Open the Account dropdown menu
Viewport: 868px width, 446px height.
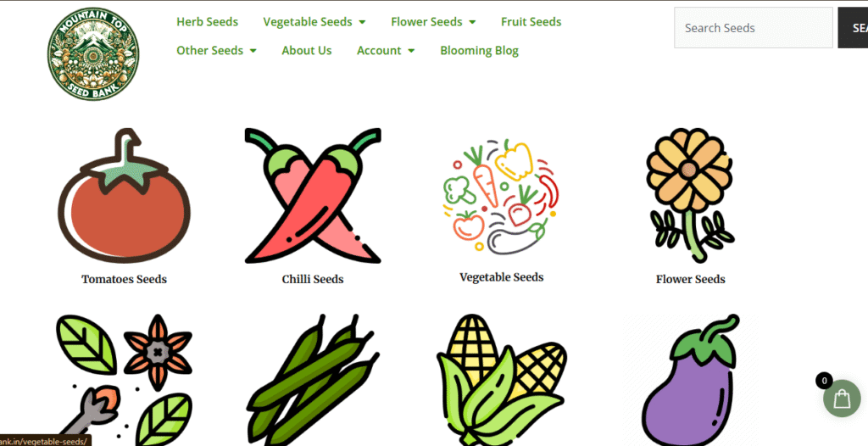[386, 50]
